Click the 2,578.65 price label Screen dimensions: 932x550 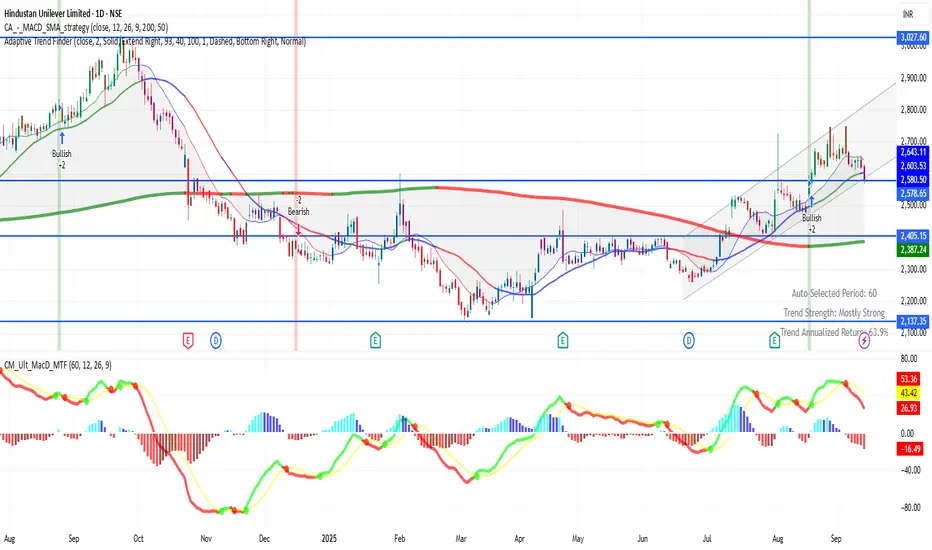tap(913, 193)
